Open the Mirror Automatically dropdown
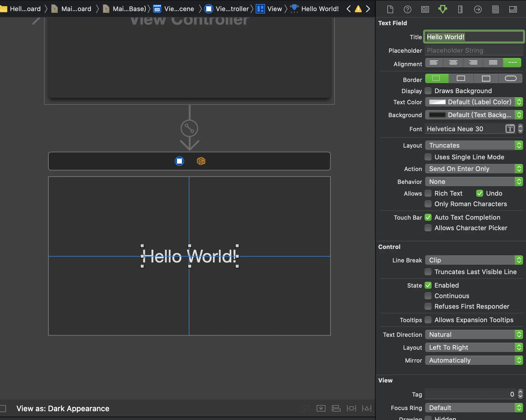This screenshot has height=420, width=526. pyautogui.click(x=474, y=360)
